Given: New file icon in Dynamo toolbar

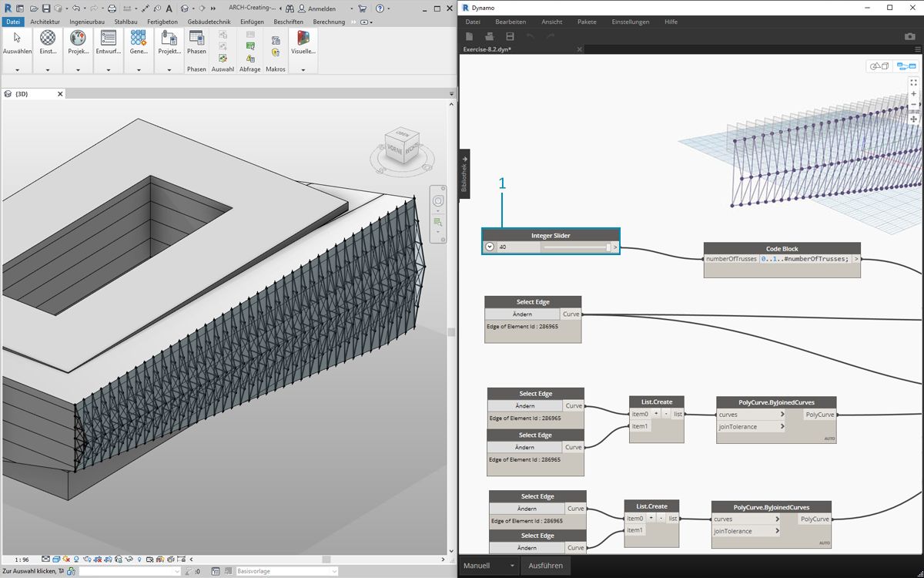Looking at the screenshot, I should 470,36.
